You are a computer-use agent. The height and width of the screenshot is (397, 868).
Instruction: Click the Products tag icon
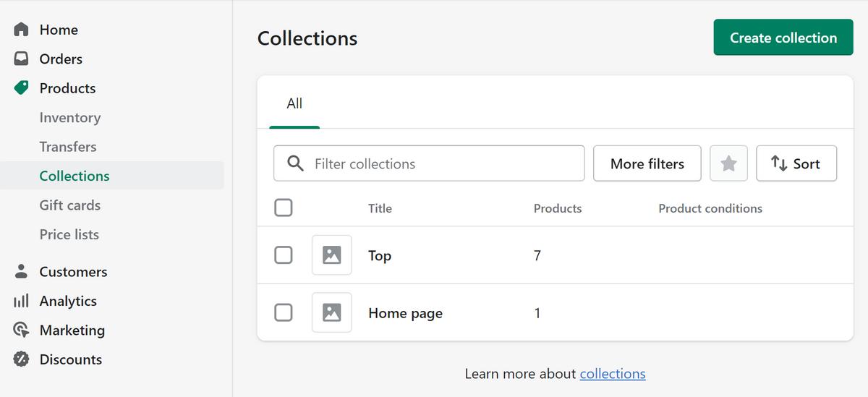click(22, 88)
